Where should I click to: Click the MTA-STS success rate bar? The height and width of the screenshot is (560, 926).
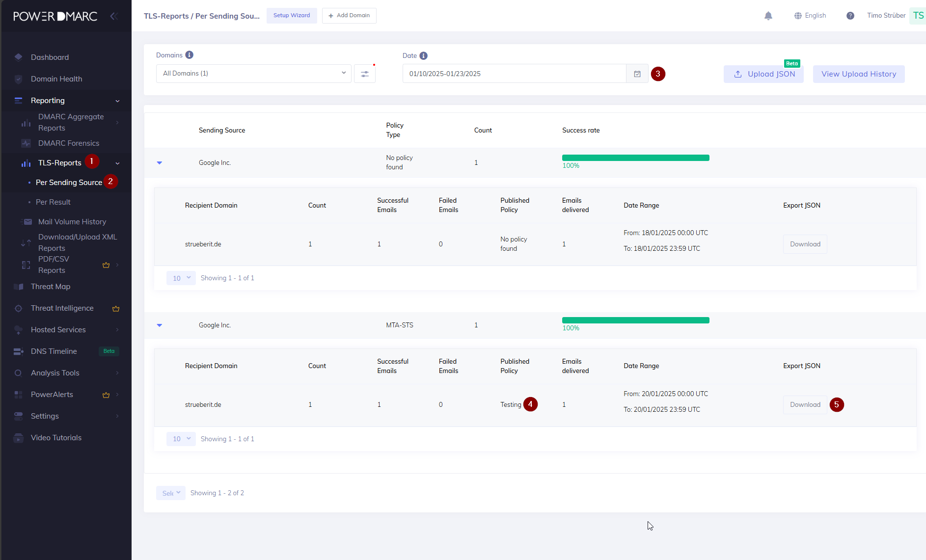tap(635, 320)
